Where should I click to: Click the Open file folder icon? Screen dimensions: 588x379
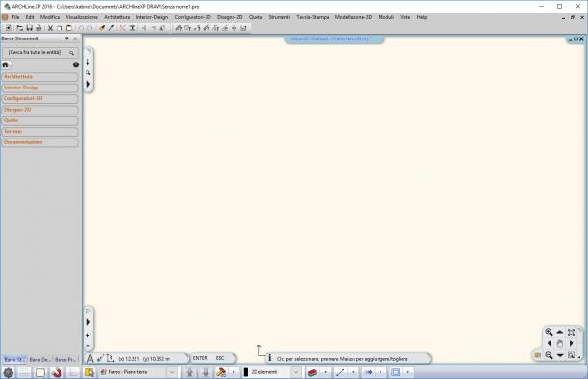(19, 28)
